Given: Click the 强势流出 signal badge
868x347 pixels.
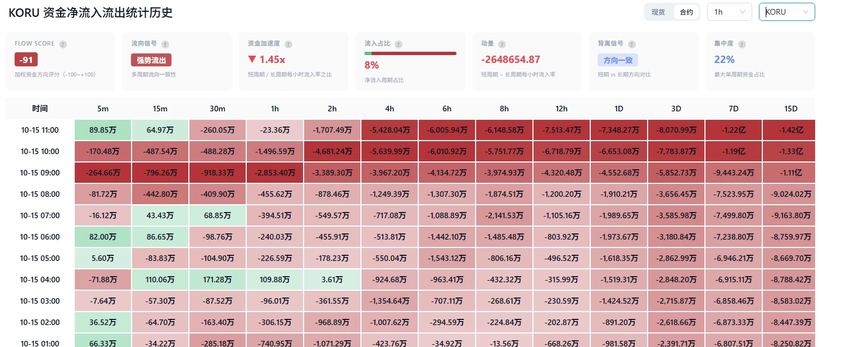Looking at the screenshot, I should click(x=151, y=60).
